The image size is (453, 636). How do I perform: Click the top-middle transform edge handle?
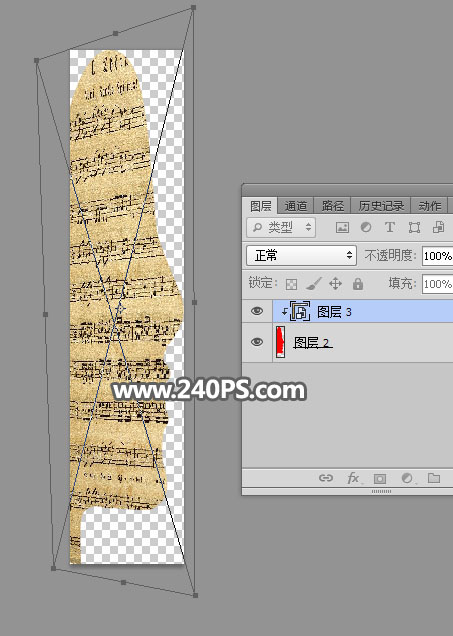point(116,33)
